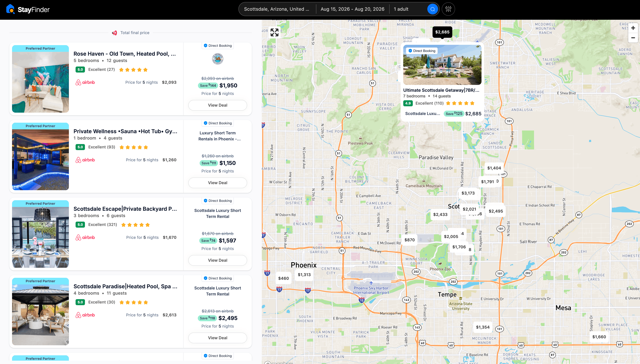Open Scottsdale Escape Private Backyard title

[x=125, y=209]
